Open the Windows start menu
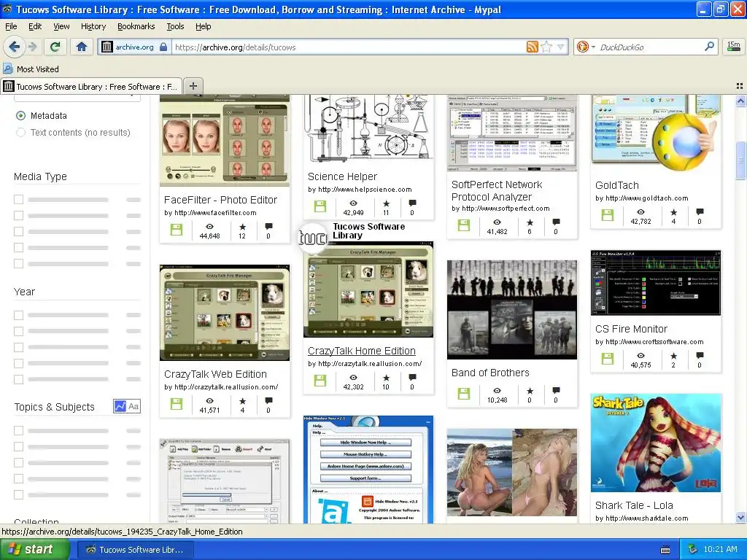The image size is (747, 560). click(x=34, y=550)
